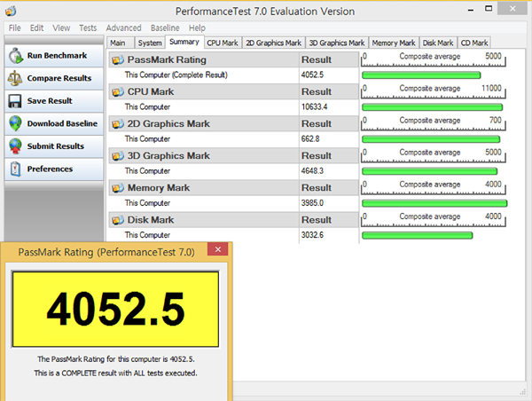Select the Memory Mark section header text
The width and height of the screenshot is (532, 401).
point(159,188)
